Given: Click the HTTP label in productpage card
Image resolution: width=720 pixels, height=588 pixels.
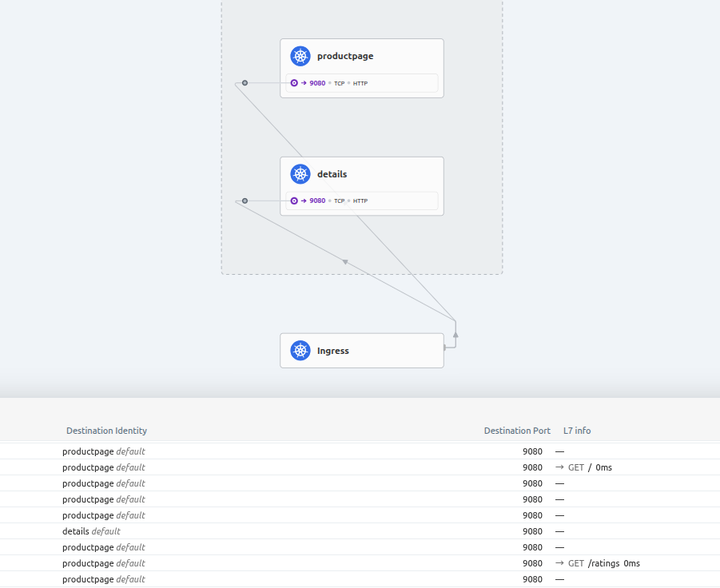Looking at the screenshot, I should pos(360,83).
